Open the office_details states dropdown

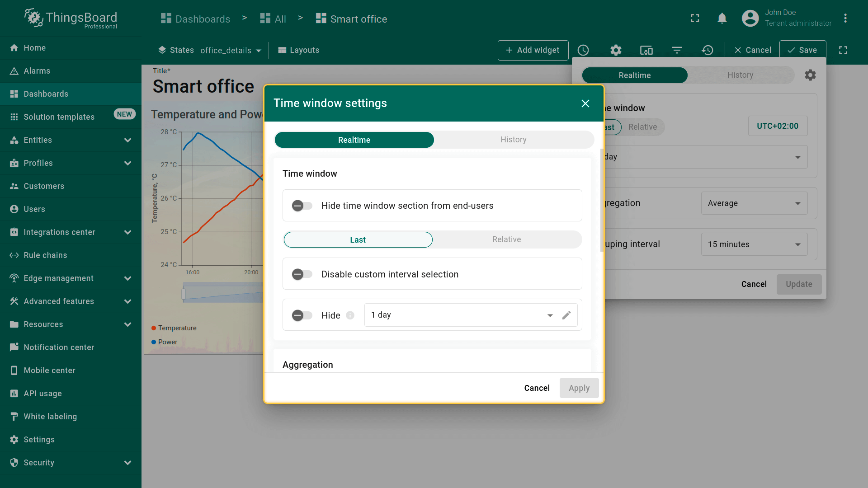point(231,50)
